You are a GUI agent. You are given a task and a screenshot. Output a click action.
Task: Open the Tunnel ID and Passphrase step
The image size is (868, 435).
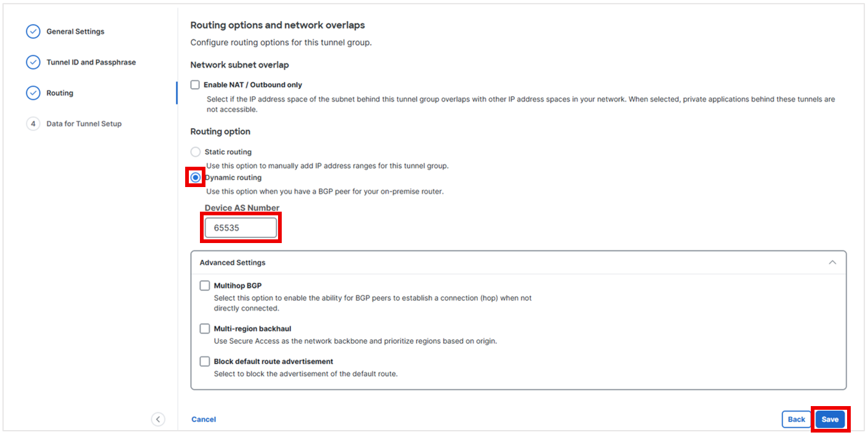91,62
